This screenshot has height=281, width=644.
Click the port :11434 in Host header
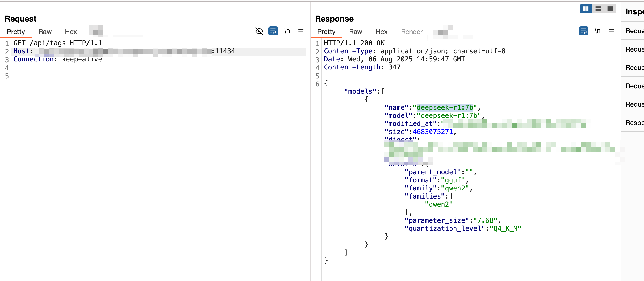click(223, 51)
